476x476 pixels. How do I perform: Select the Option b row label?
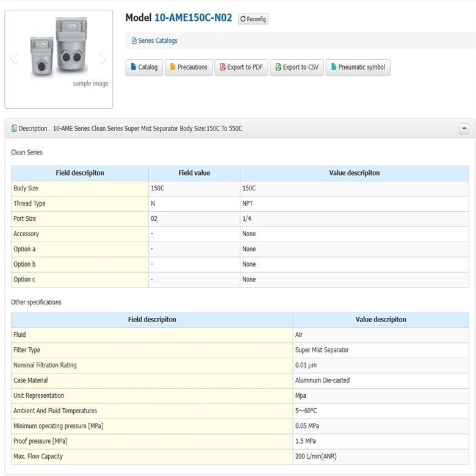tap(24, 264)
